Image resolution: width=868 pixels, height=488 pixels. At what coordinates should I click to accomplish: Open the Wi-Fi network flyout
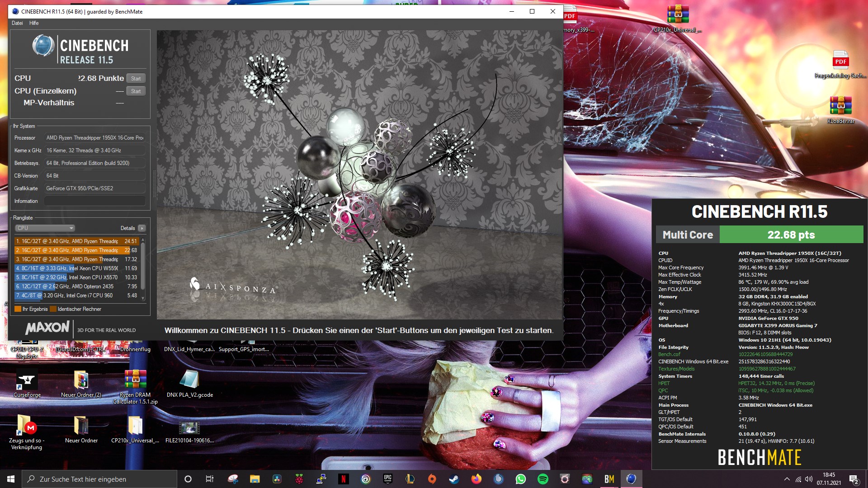pyautogui.click(x=798, y=479)
